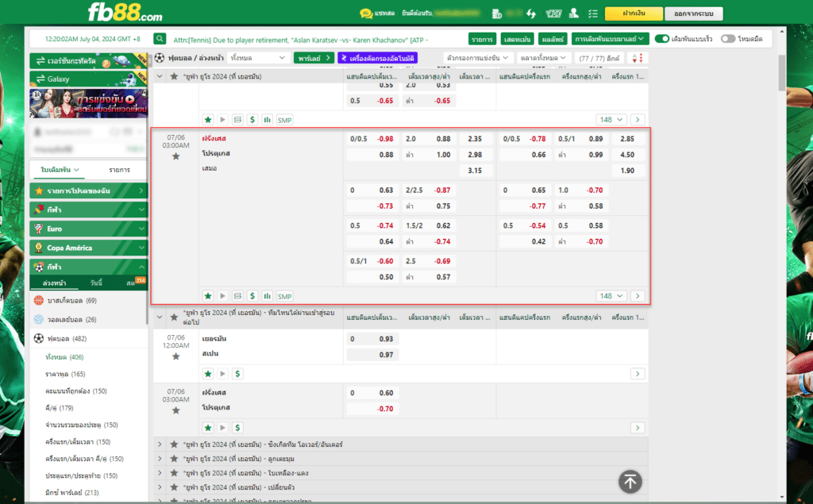
Task: Open the scoreboard icon beside the lower SMP button
Action: point(237,296)
